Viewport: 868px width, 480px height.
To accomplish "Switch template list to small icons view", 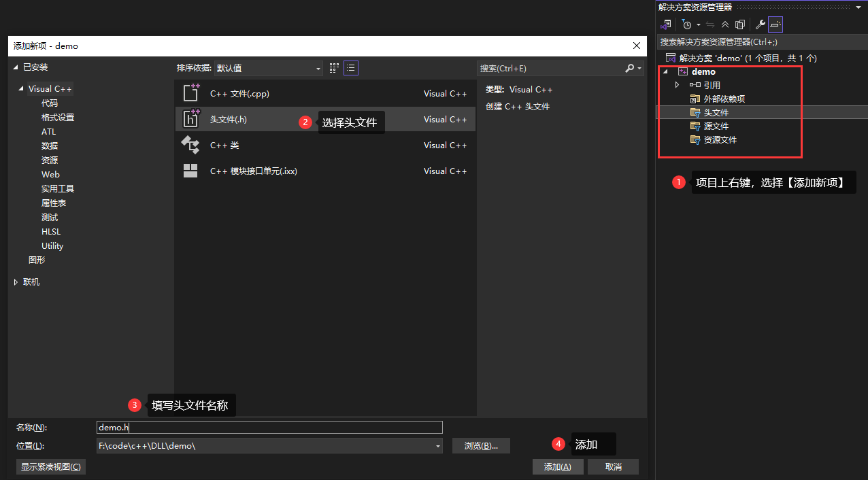I will point(334,68).
